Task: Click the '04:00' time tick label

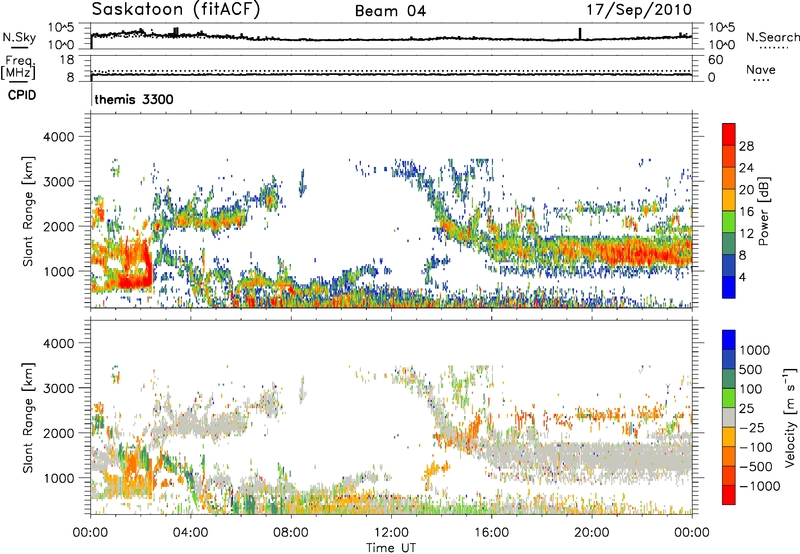Action: [190, 533]
